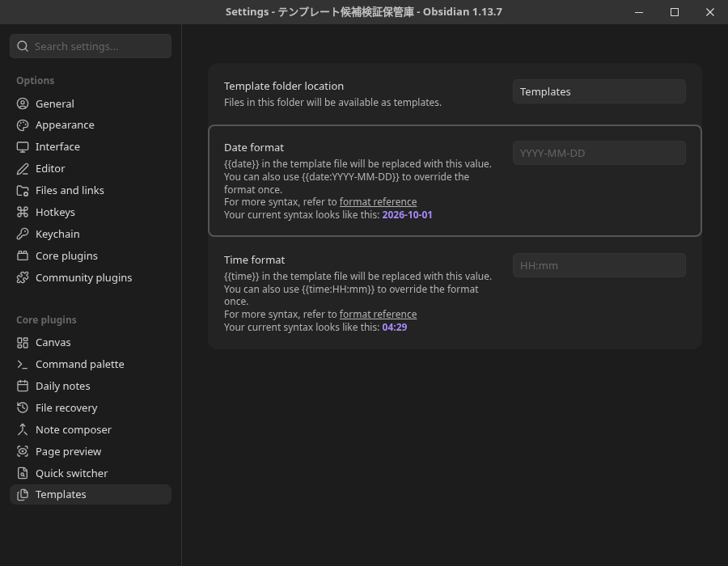728x566 pixels.
Task: Open Note composer plugin settings
Action: (x=91, y=430)
